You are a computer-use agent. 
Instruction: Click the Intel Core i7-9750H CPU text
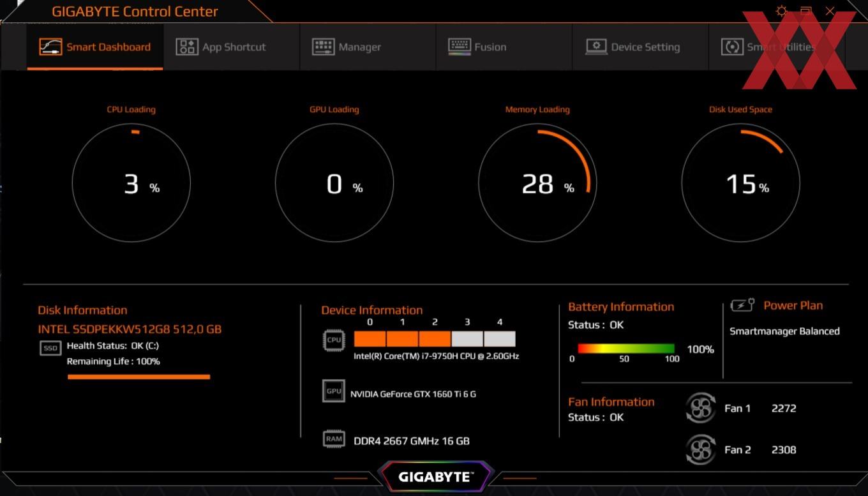click(437, 356)
